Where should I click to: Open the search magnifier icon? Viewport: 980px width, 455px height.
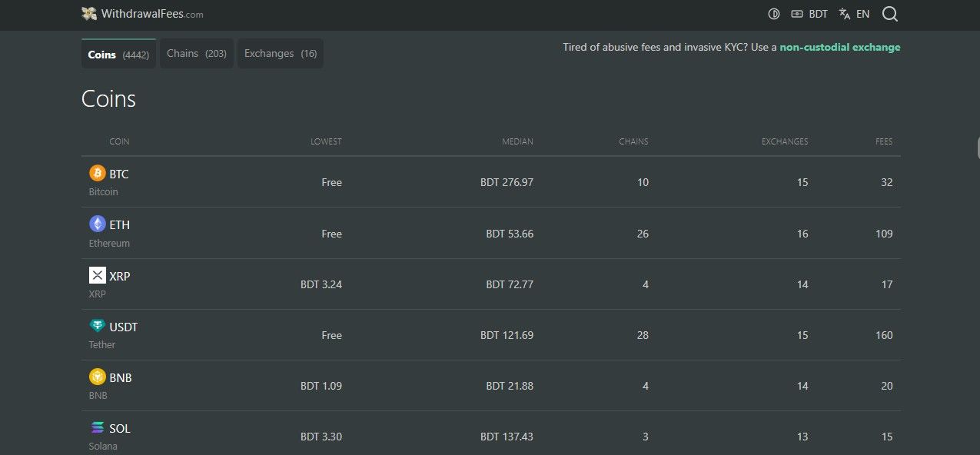[x=889, y=14]
